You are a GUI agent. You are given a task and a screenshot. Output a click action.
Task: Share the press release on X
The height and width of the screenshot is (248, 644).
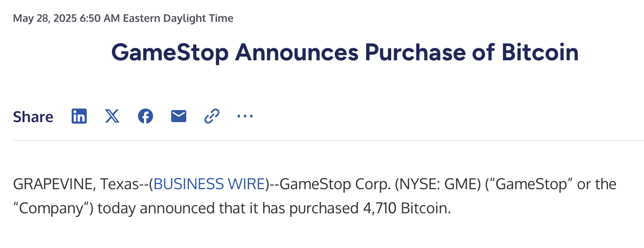coord(112,116)
